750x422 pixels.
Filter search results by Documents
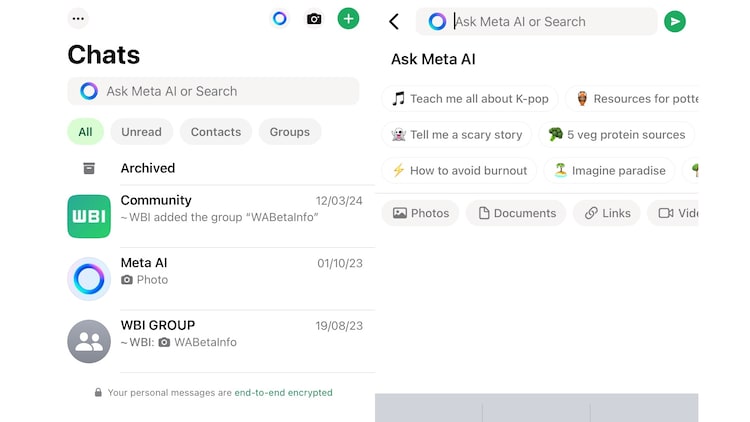[x=517, y=213]
